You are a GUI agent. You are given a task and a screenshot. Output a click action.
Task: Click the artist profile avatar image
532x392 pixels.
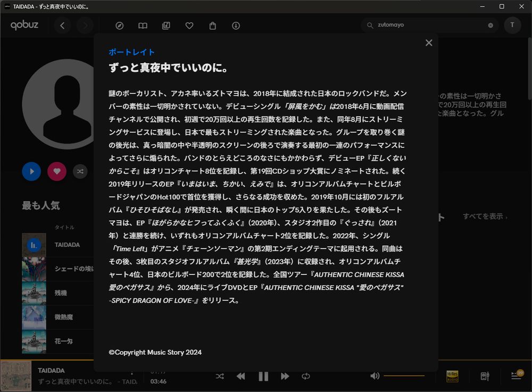tap(59, 104)
